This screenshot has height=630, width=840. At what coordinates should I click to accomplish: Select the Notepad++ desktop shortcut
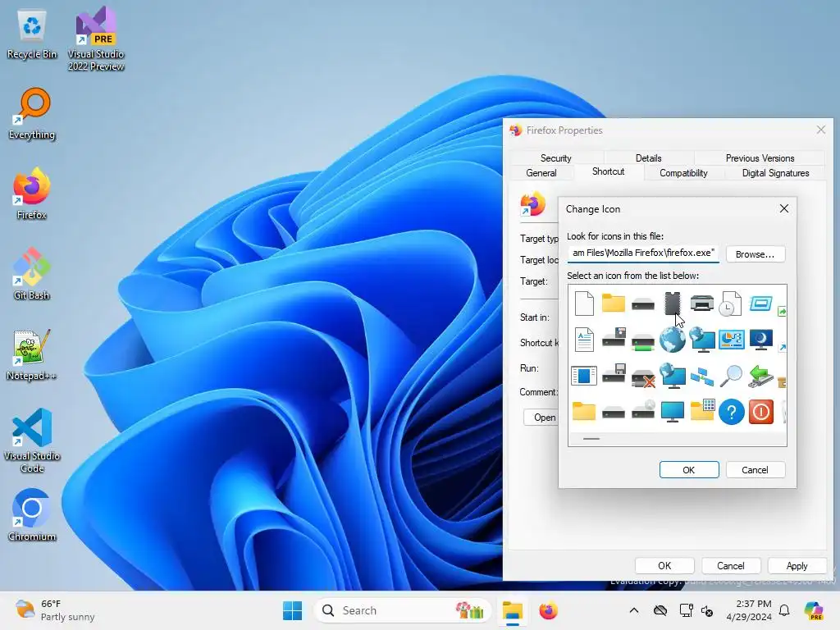32,354
